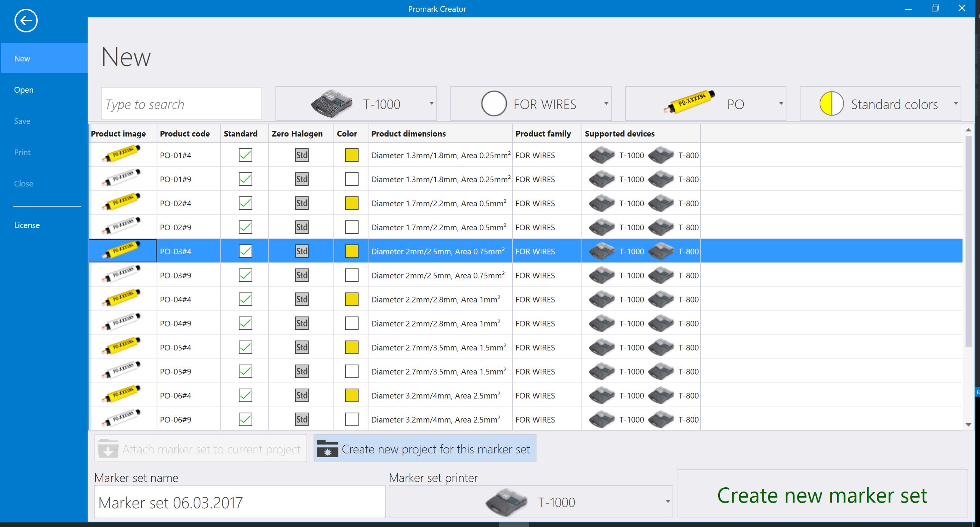
Task: Click the PO-06#4 product image
Action: click(121, 395)
